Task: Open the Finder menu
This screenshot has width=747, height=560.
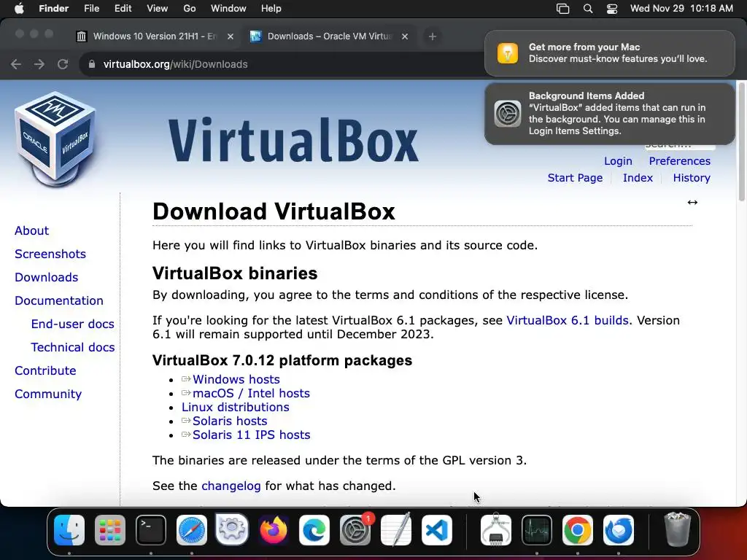Action: [53, 9]
